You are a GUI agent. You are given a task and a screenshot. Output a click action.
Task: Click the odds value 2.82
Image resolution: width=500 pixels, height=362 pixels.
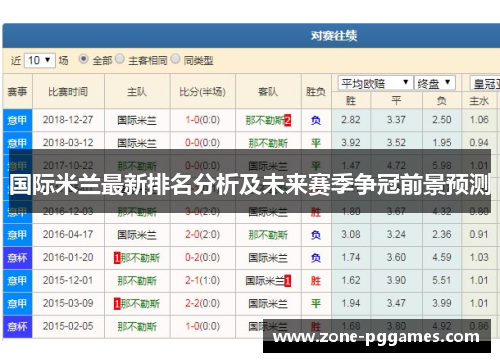coord(351,120)
